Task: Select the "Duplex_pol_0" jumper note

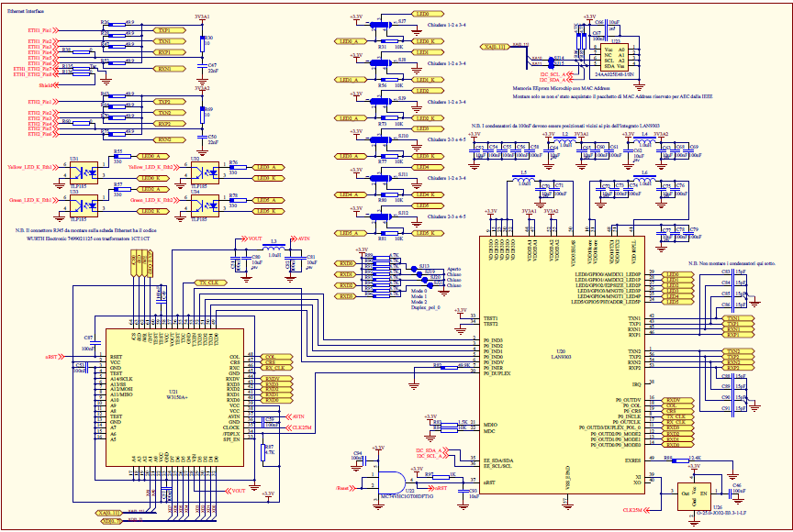Action: (x=425, y=307)
